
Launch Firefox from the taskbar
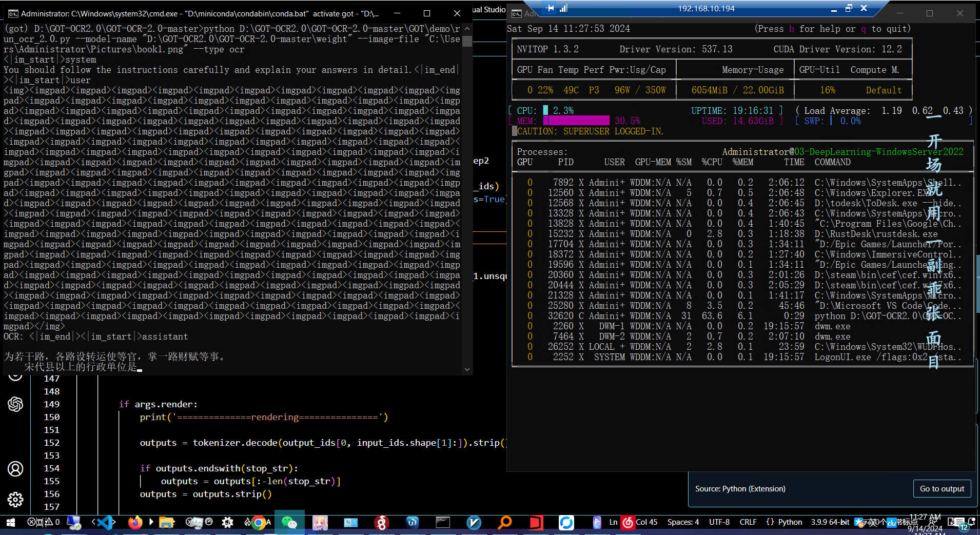(x=135, y=522)
